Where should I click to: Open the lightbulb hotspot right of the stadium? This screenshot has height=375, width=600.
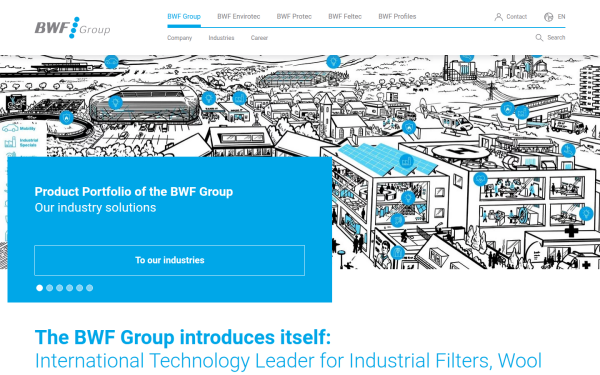tap(209, 98)
